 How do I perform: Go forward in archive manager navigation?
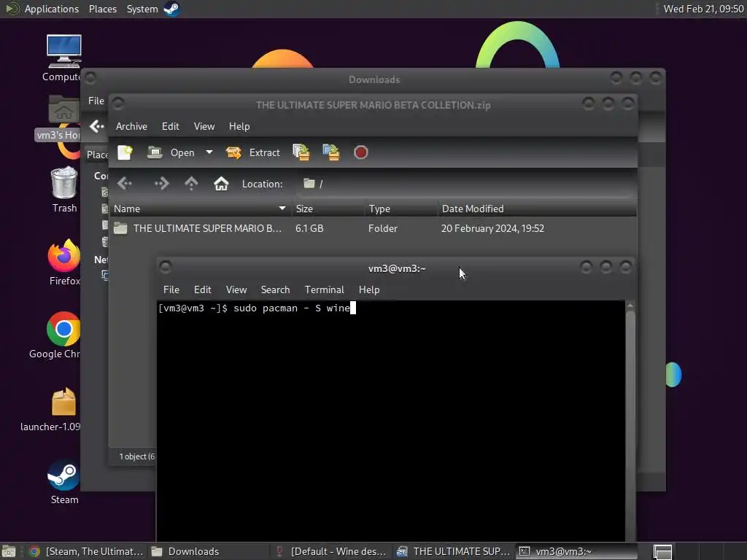[161, 183]
